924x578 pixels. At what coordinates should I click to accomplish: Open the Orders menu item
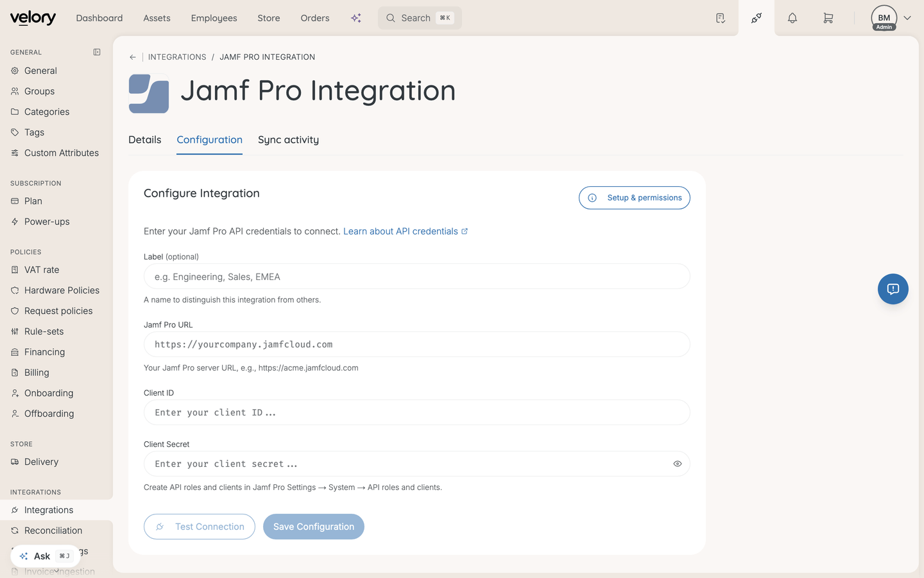[x=315, y=18]
